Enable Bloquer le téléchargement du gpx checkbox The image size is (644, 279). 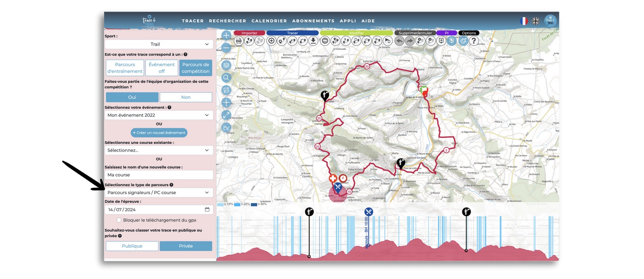coord(119,220)
